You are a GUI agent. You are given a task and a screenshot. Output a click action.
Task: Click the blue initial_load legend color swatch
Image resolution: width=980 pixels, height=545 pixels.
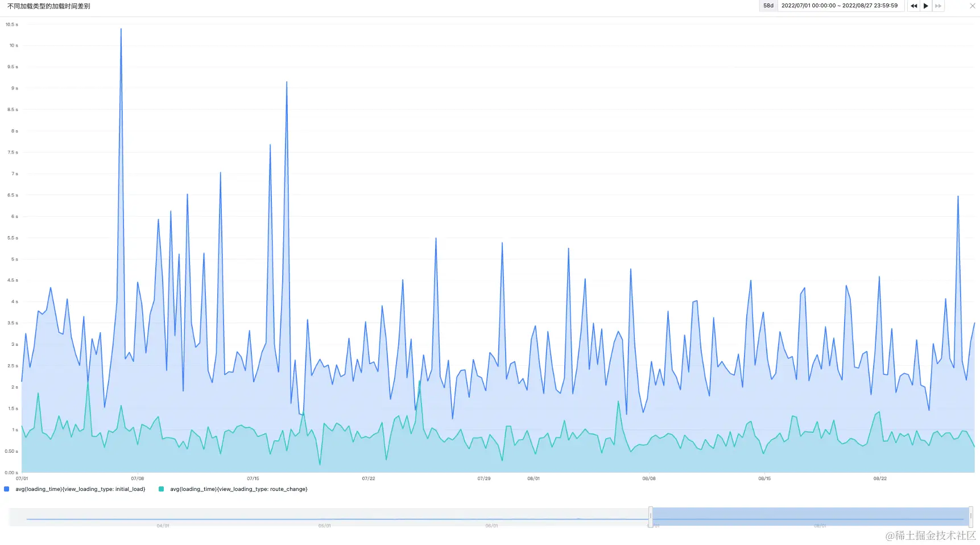pyautogui.click(x=7, y=489)
